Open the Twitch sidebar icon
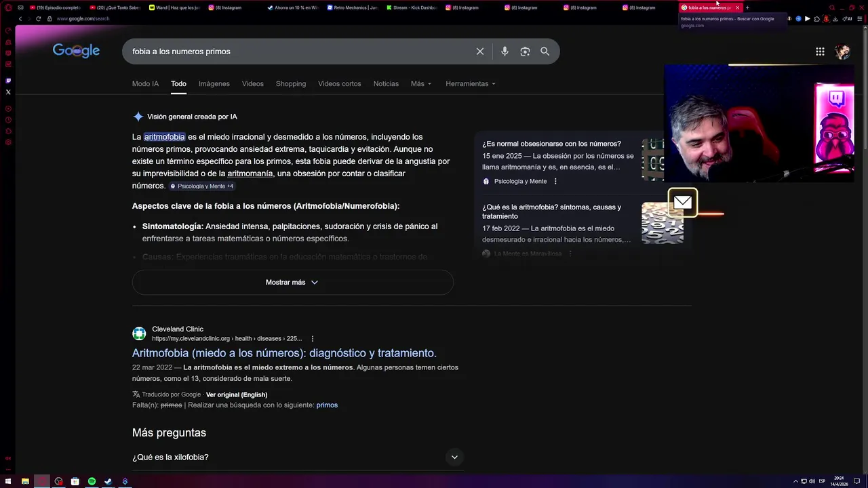 click(x=8, y=81)
